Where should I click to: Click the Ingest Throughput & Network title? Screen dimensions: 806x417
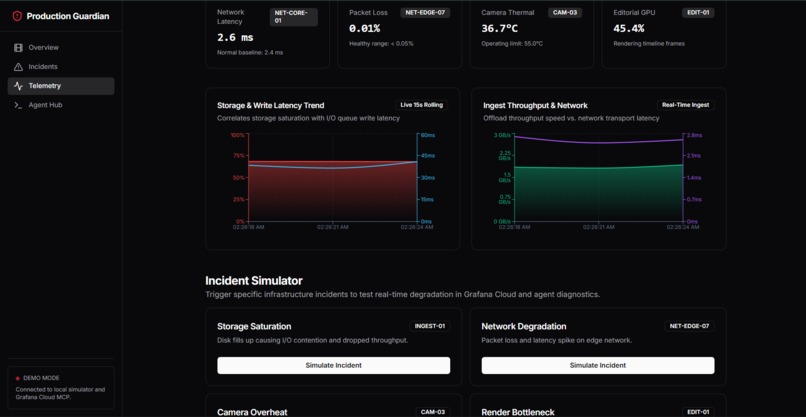click(535, 105)
